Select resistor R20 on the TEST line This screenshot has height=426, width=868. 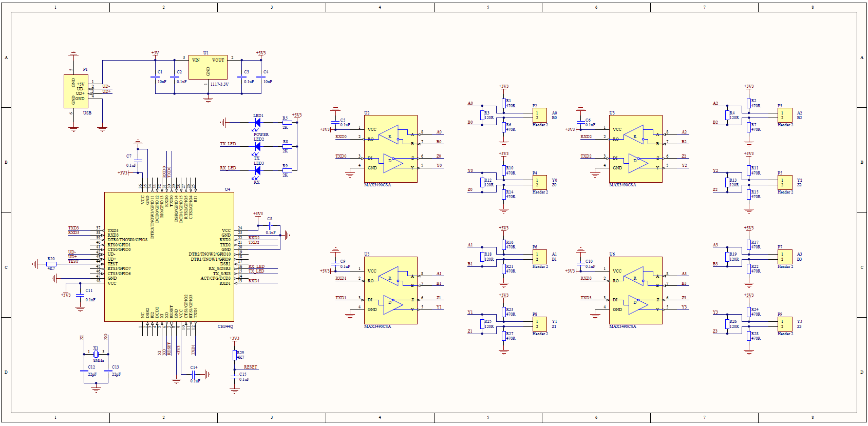(51, 264)
